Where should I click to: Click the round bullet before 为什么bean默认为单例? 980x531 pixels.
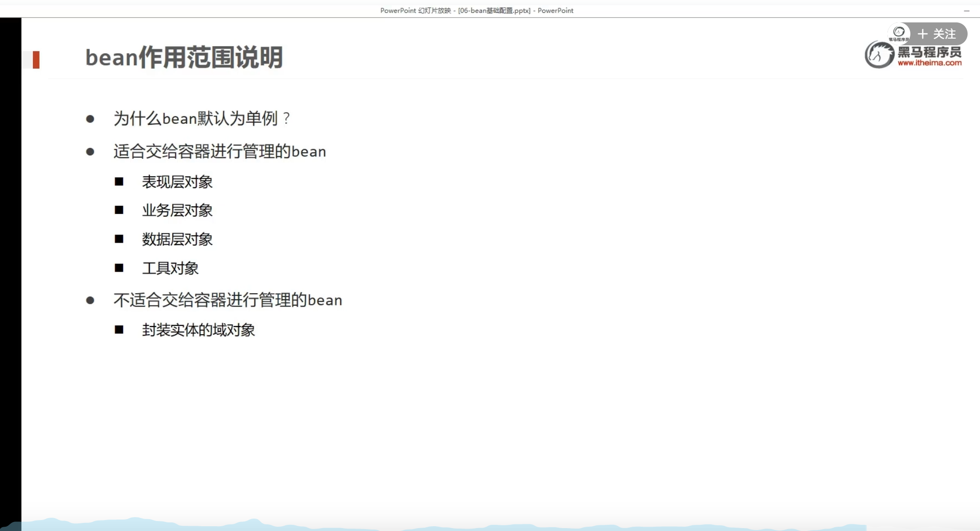coord(90,119)
